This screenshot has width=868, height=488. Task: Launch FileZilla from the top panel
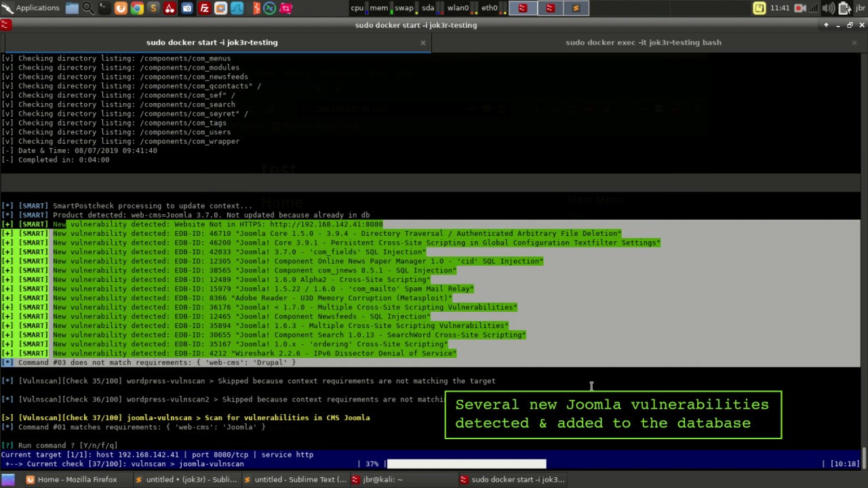(204, 8)
